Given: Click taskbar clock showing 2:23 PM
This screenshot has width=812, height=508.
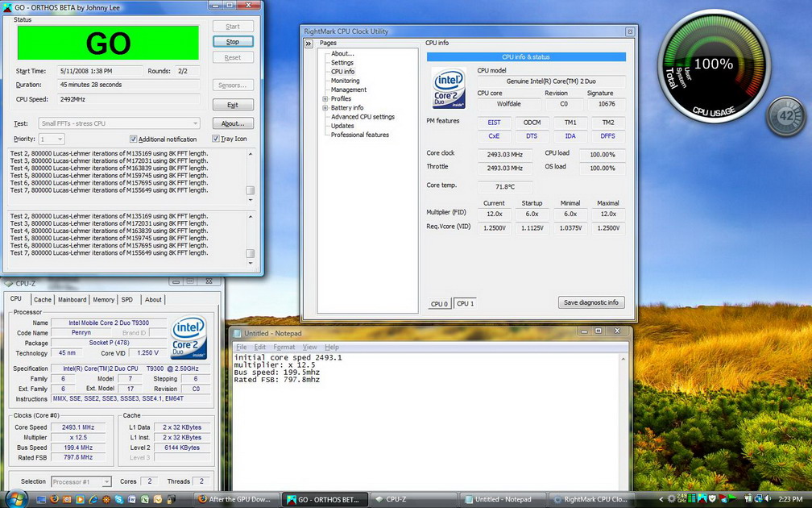Looking at the screenshot, I should (790, 499).
